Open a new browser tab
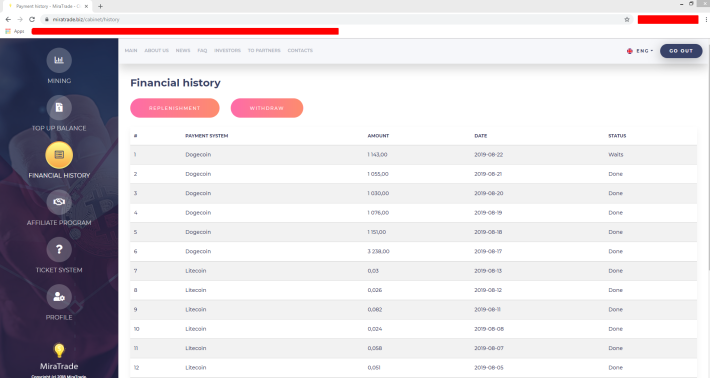 pyautogui.click(x=100, y=6)
